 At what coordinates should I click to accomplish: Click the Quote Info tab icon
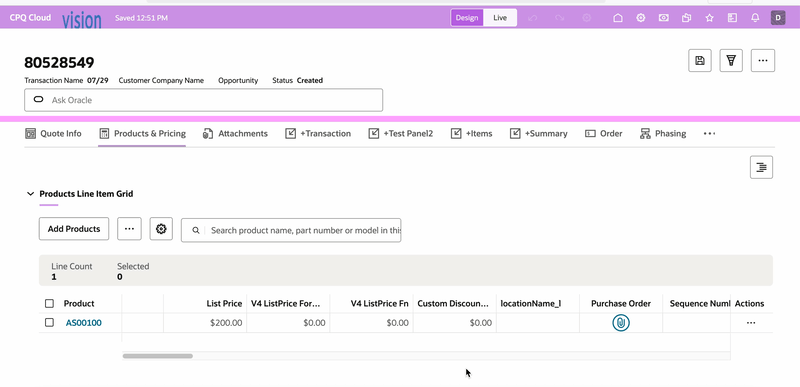[x=30, y=134]
